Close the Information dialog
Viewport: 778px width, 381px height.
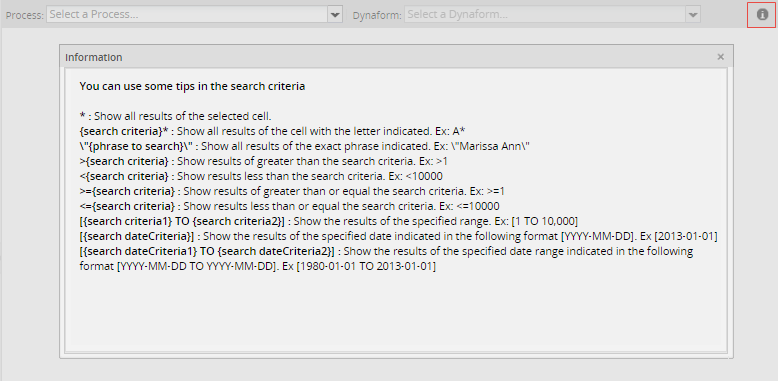720,57
